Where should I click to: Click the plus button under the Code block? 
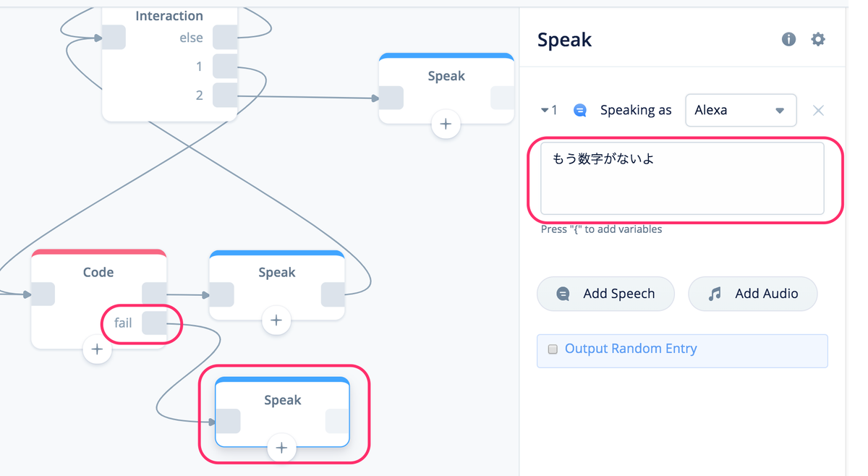click(x=97, y=350)
